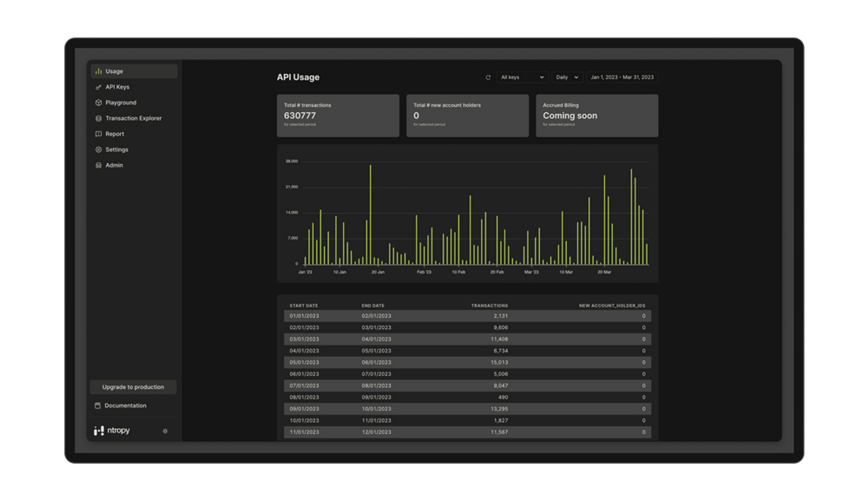The height and width of the screenshot is (501, 868).
Task: Open Settings from the sidebar
Action: (117, 150)
